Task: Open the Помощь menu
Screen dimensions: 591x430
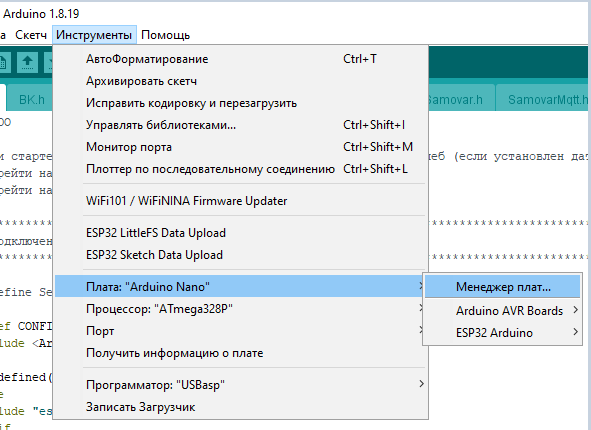Action: pos(165,35)
